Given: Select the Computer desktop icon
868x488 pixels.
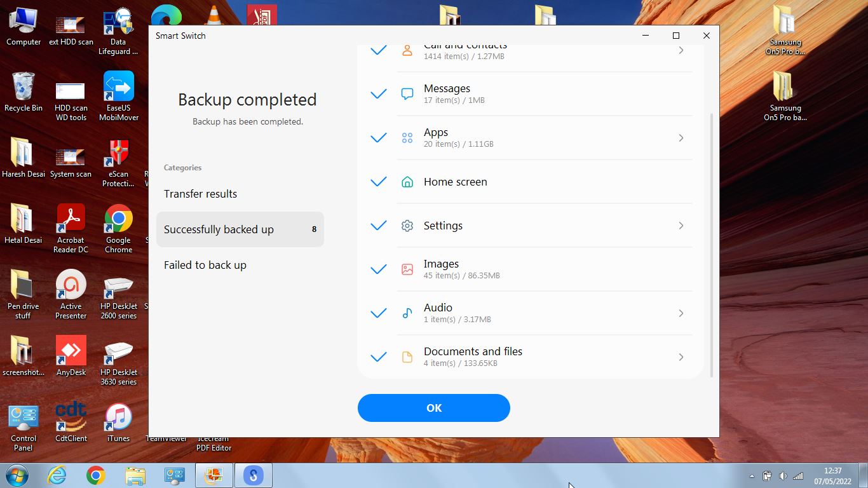Looking at the screenshot, I should pyautogui.click(x=24, y=27).
